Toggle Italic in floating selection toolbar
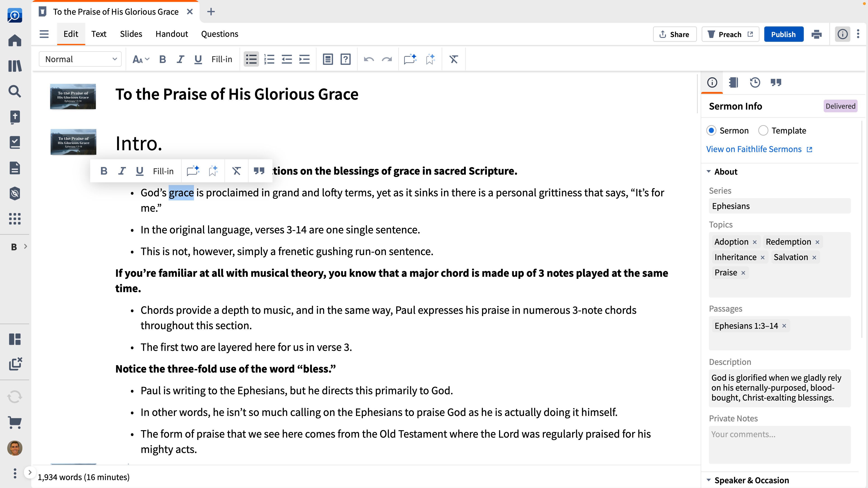This screenshot has height=488, width=868. (122, 171)
